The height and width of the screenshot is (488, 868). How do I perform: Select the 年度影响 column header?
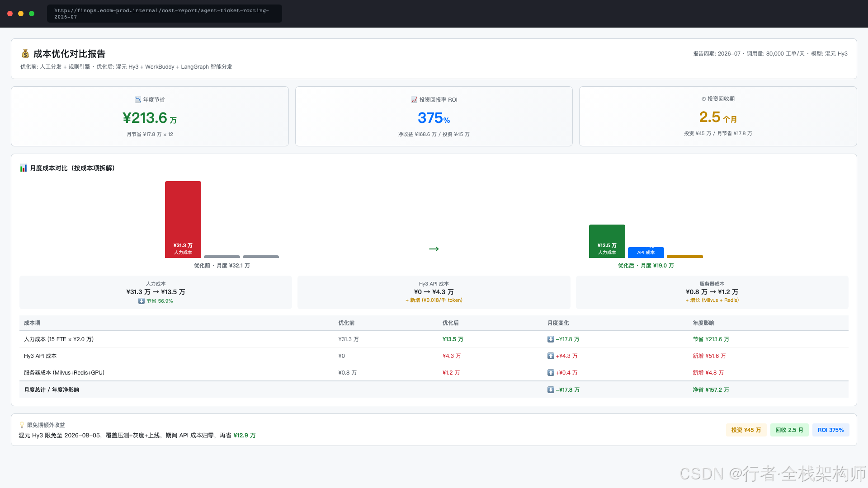[x=704, y=323]
